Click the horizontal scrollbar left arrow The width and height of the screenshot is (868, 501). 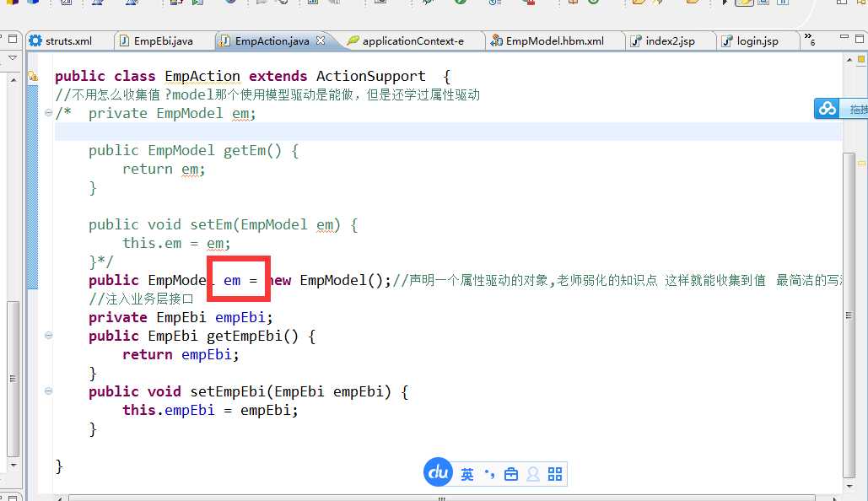(x=60, y=498)
